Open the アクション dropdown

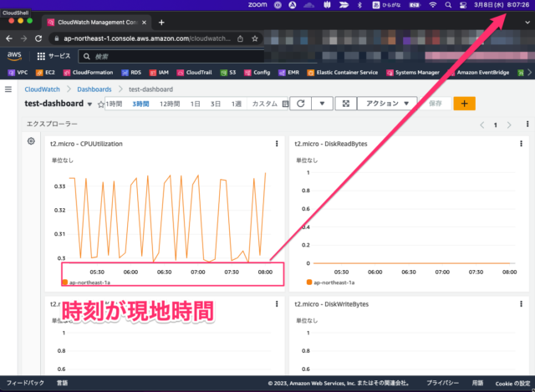coord(387,104)
